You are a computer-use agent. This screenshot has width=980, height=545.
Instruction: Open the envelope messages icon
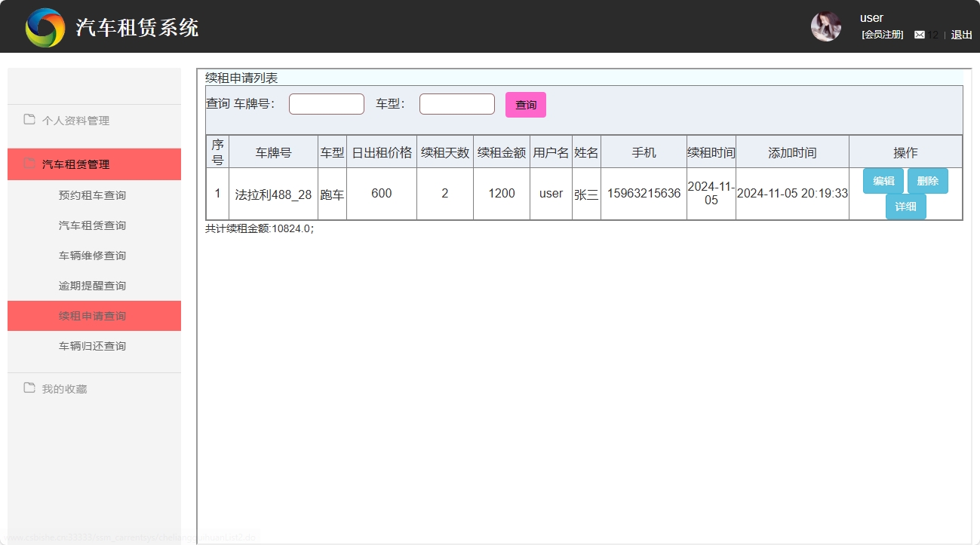click(x=919, y=35)
